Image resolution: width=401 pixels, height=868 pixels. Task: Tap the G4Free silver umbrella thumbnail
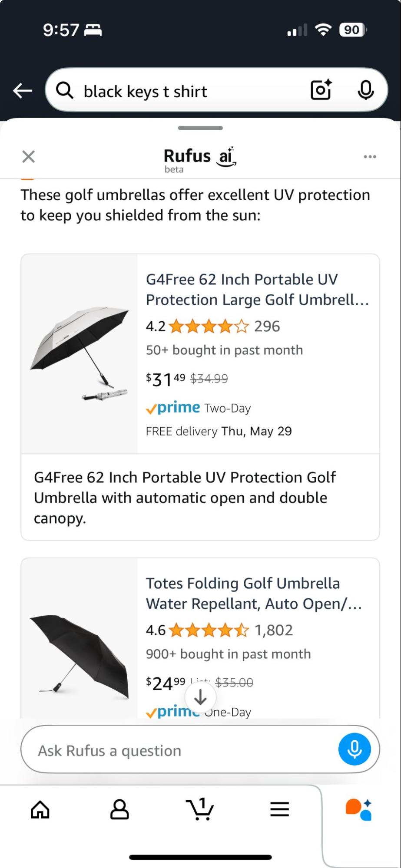[x=80, y=353]
